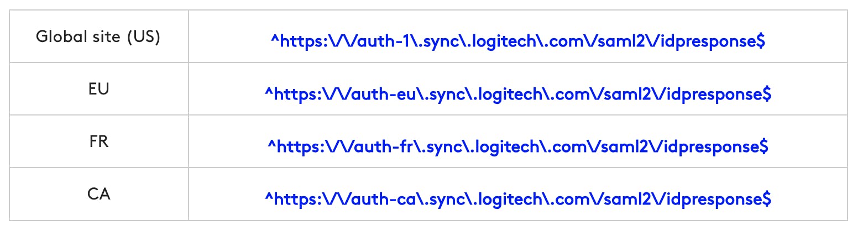The height and width of the screenshot is (231, 868).
Task: Select the "FR" region label
Action: pyautogui.click(x=98, y=141)
